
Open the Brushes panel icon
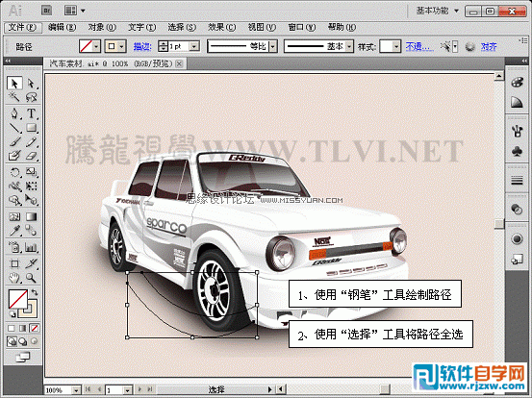pos(517,131)
